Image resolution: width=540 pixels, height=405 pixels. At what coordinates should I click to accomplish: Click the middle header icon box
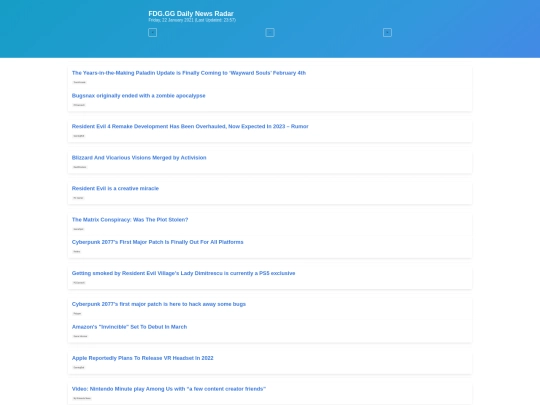(270, 33)
